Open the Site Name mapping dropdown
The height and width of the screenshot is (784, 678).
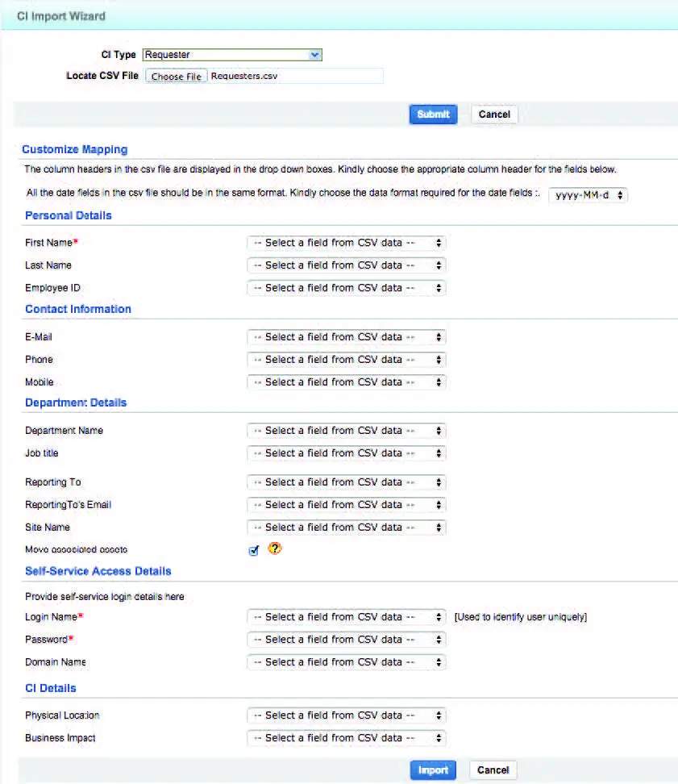click(346, 527)
